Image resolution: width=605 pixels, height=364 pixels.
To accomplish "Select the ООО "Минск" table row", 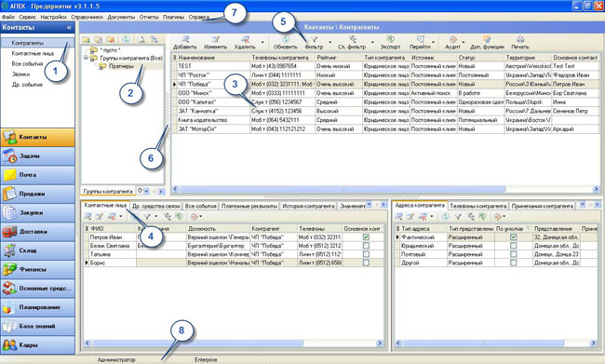I will coord(385,93).
